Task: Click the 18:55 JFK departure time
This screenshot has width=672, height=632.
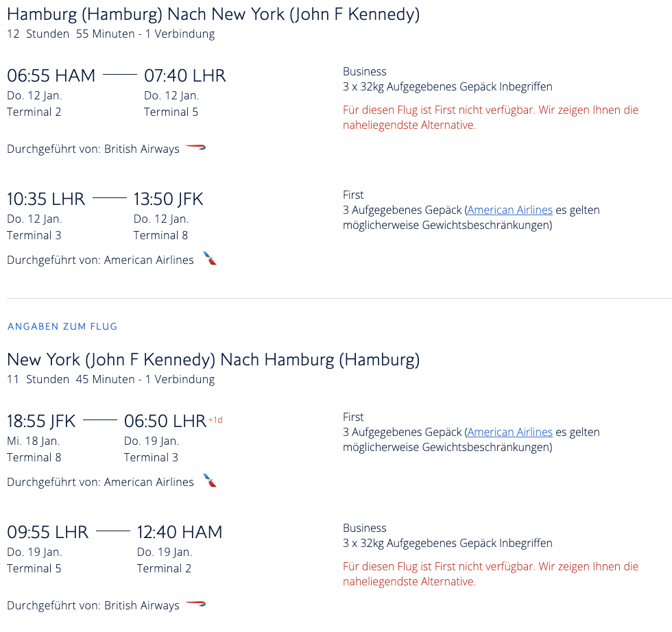Action: click(41, 421)
